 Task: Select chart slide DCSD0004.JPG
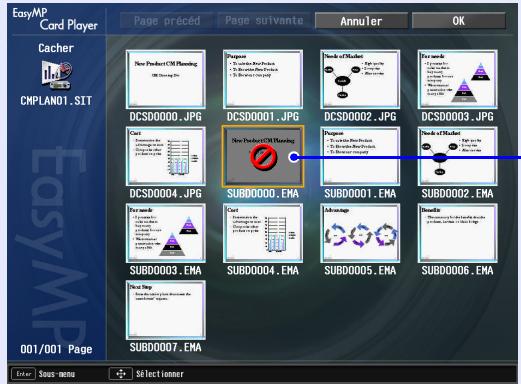(166, 156)
